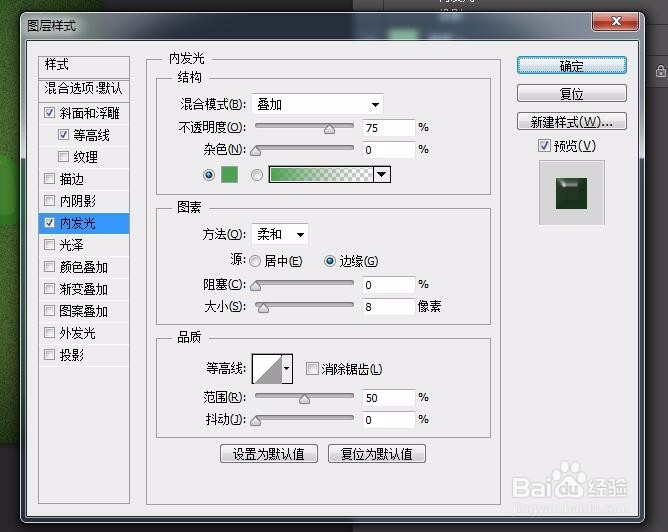Click the dark green style preview thumbnail

tap(571, 193)
